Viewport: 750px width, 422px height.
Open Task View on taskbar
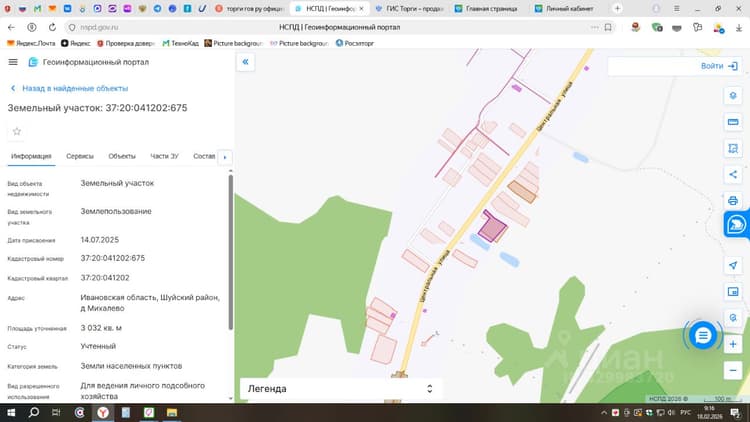(56, 412)
